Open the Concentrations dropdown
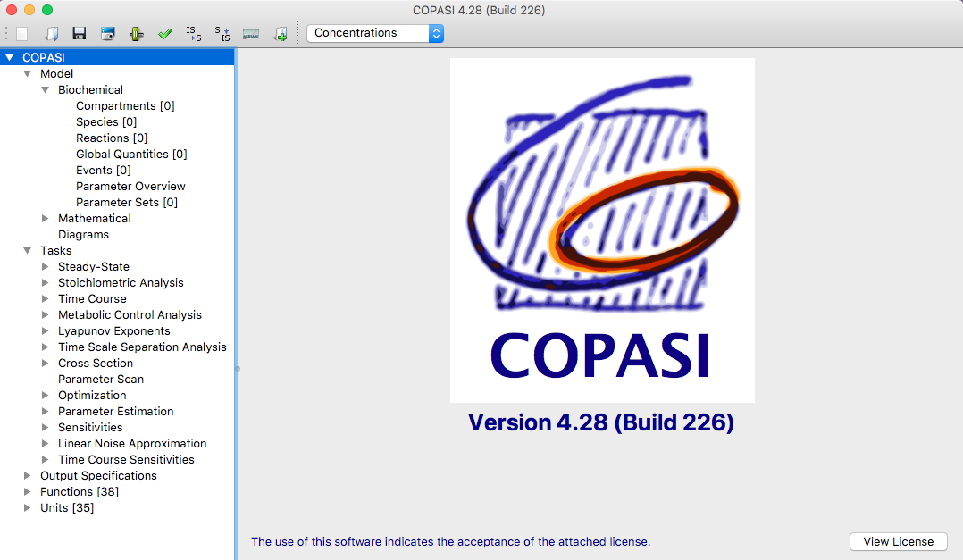 375,33
